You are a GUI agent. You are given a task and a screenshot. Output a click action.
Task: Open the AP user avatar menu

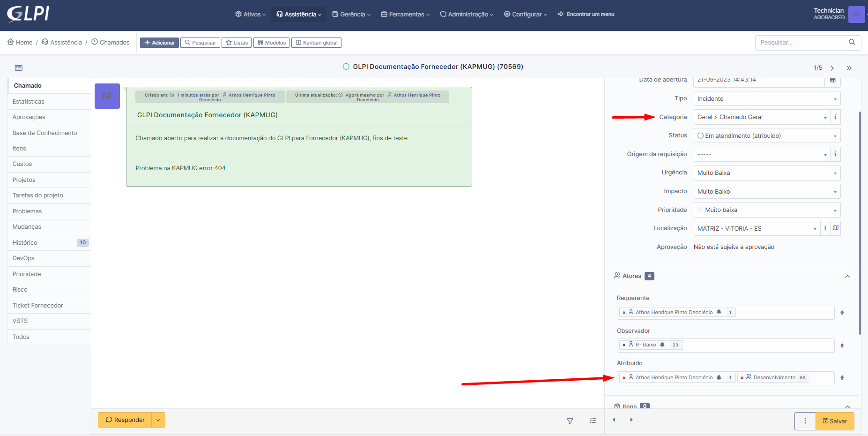click(856, 14)
